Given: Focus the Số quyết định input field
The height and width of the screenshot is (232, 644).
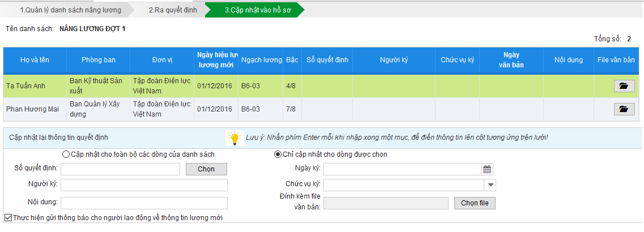Looking at the screenshot, I should [120, 169].
